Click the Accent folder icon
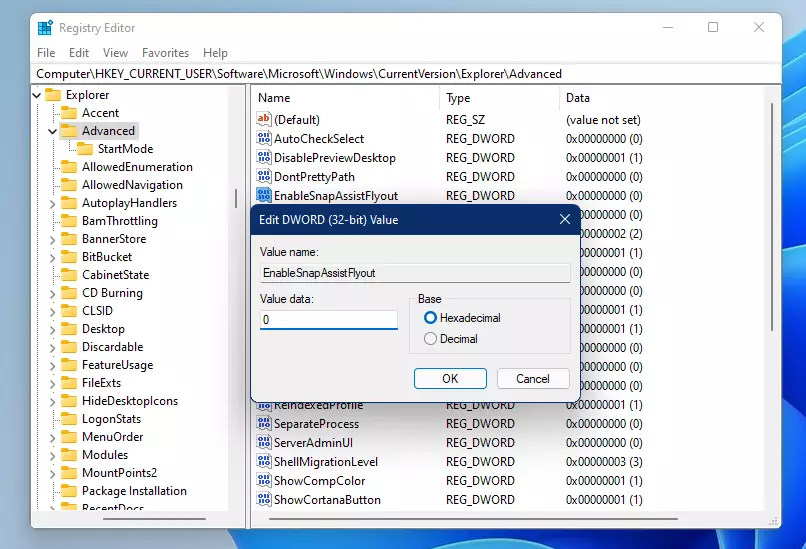The width and height of the screenshot is (806, 549). pos(69,113)
